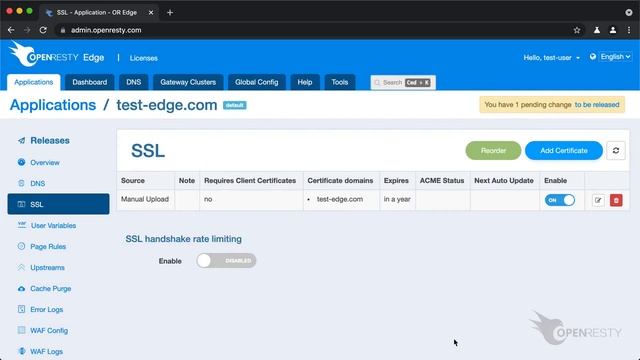Open a new browser tab with plus icon
Image resolution: width=640 pixels, height=360 pixels.
[170, 13]
